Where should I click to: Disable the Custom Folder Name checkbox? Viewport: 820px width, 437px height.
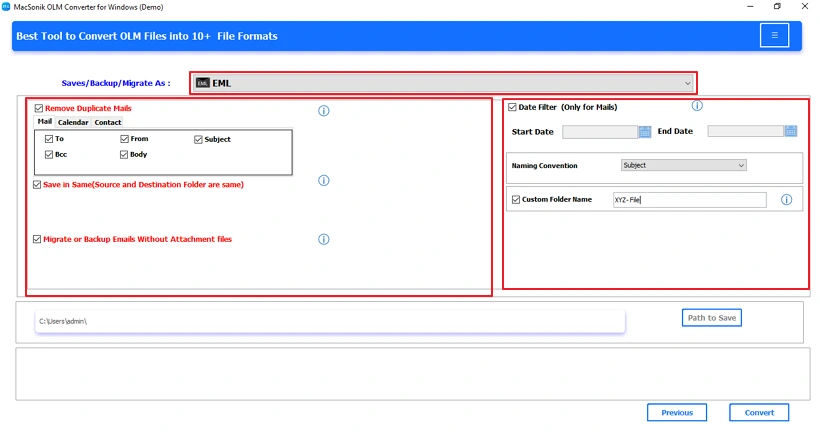coord(516,200)
